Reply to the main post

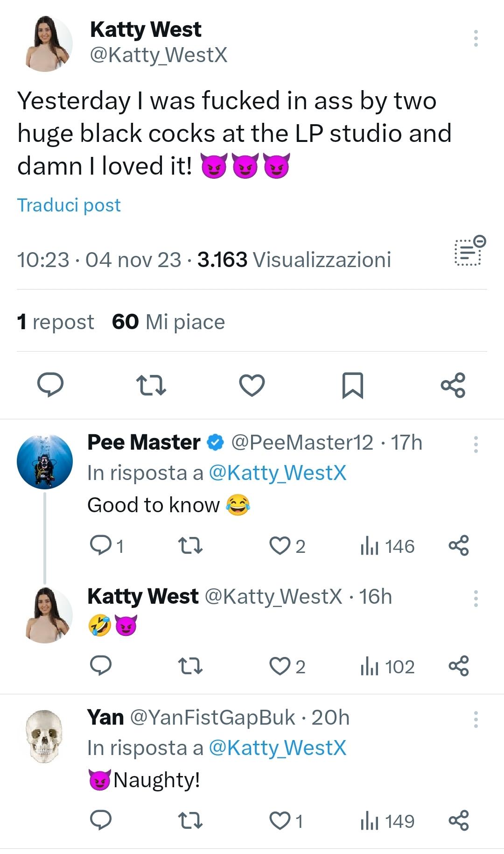pyautogui.click(x=50, y=385)
